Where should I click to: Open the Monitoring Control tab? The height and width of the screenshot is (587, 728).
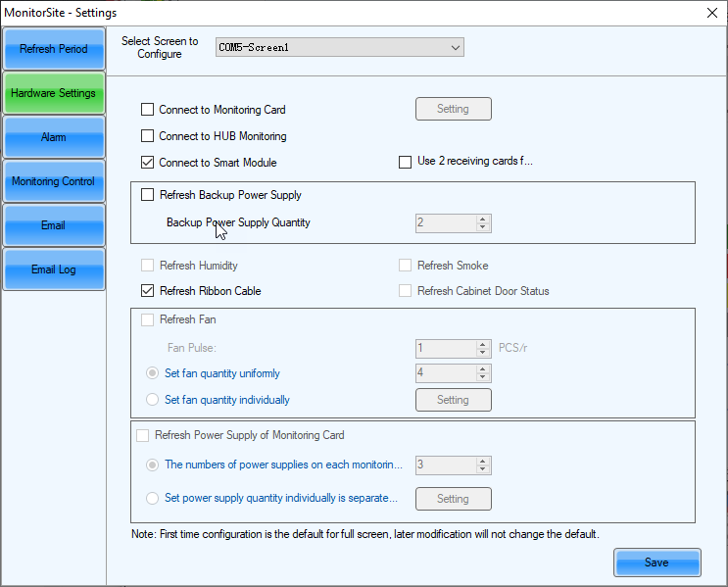pyautogui.click(x=54, y=181)
